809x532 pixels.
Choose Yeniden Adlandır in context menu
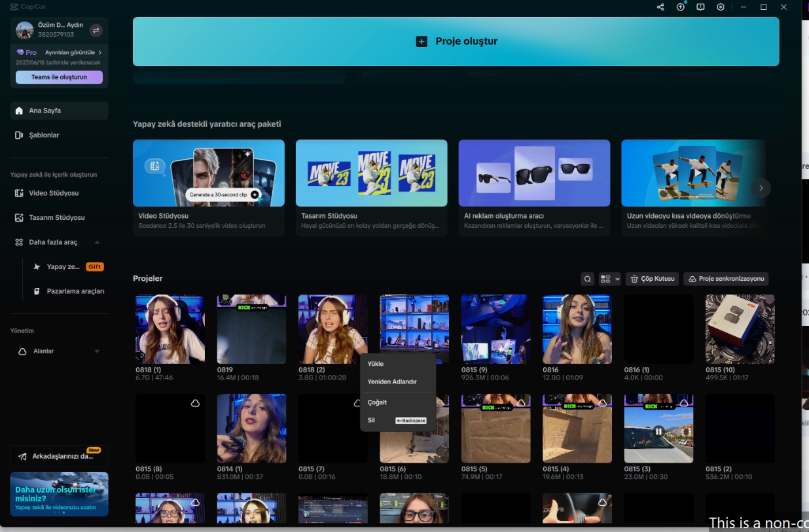click(x=398, y=381)
